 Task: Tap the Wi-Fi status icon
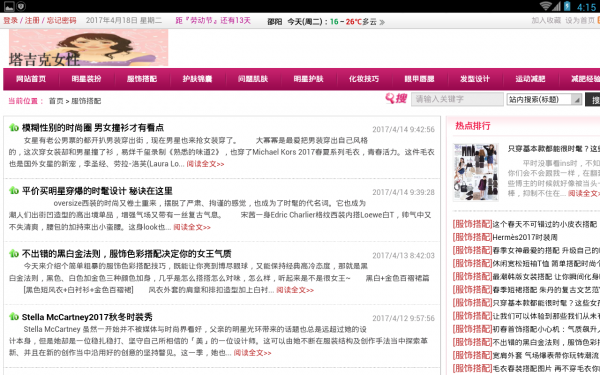[546, 6]
